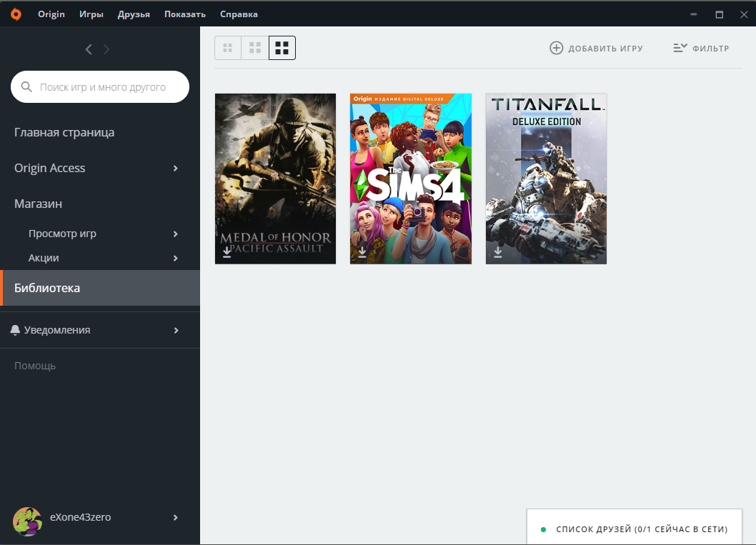Expand the eXone43zero profile chevron
Image resolution: width=756 pixels, height=545 pixels.
(x=176, y=517)
